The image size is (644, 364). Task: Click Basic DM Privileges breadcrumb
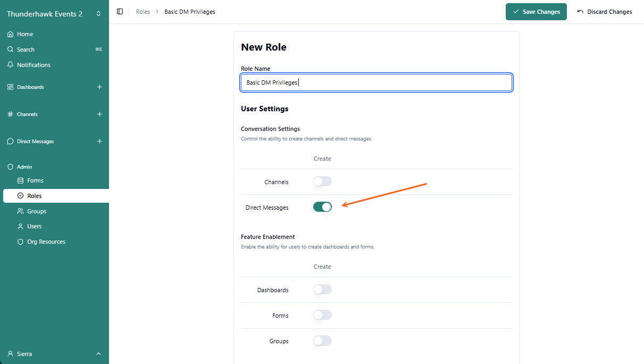point(190,12)
